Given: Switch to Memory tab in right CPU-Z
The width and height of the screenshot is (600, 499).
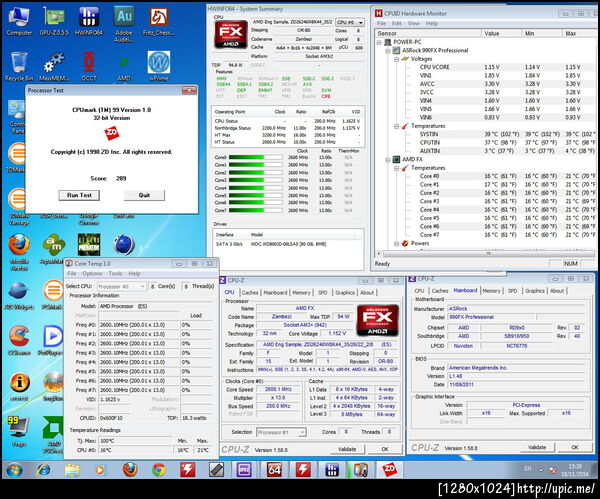Looking at the screenshot, I should tap(491, 291).
